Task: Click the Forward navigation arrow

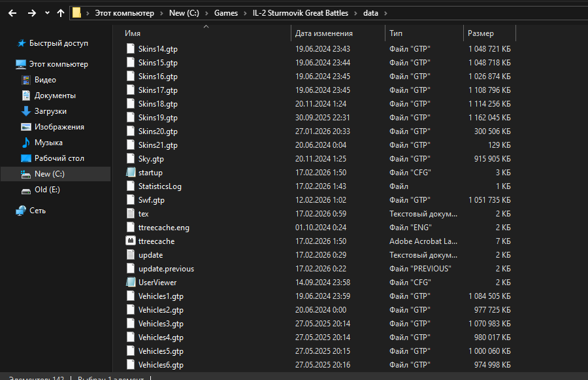Action: (30, 12)
